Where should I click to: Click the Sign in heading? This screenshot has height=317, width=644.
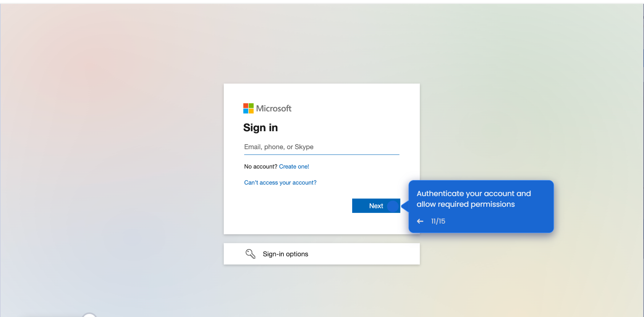[x=261, y=128]
